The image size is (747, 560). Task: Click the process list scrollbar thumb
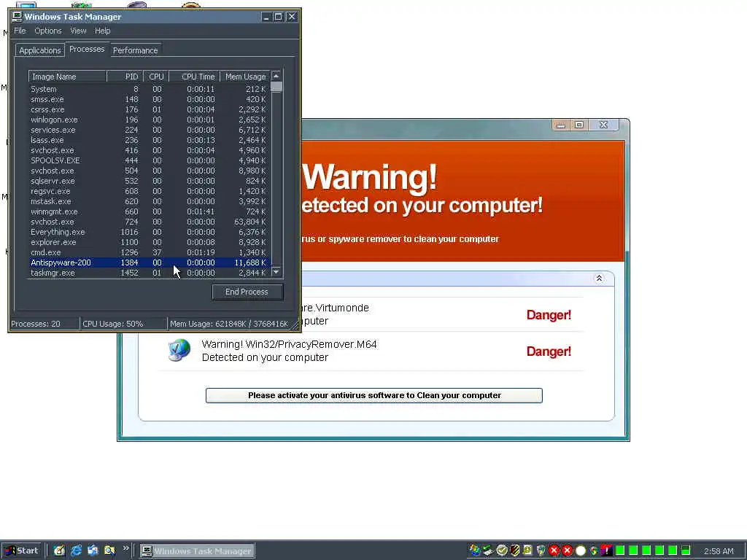[276, 87]
